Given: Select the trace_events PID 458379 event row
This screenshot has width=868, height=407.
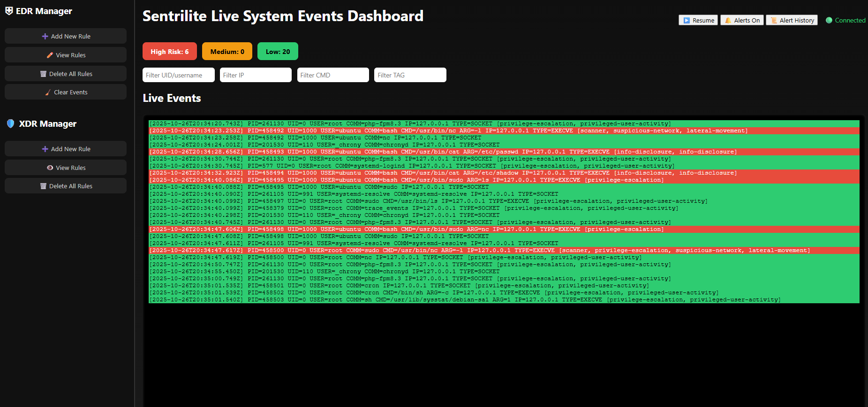Looking at the screenshot, I should click(504, 208).
